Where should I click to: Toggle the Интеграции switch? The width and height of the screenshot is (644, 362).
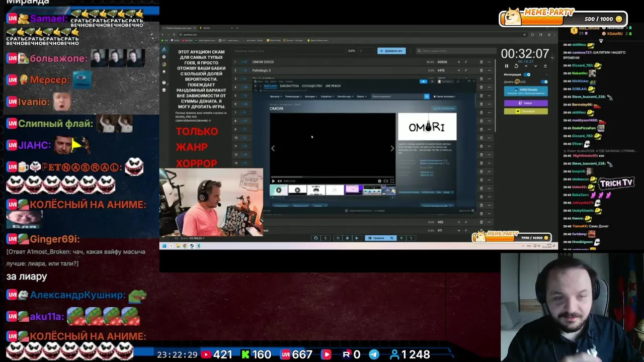pos(528,74)
